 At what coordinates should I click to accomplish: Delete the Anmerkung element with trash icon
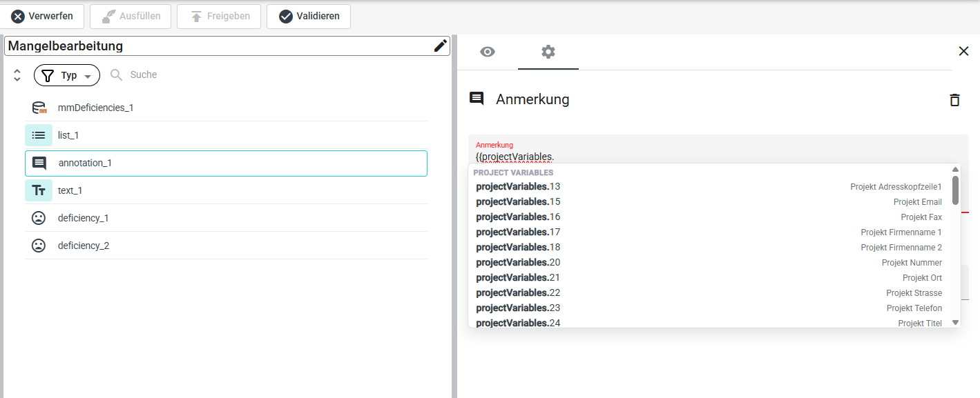pos(954,100)
